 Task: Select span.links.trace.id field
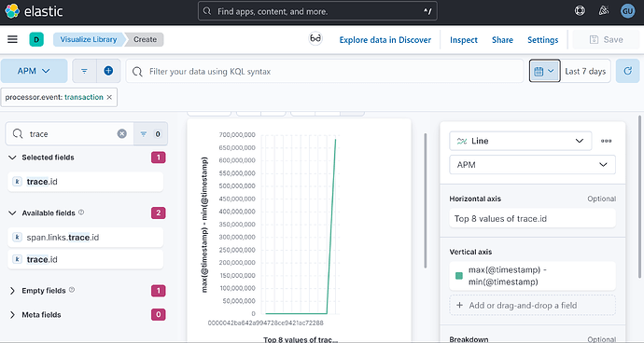[x=86, y=237]
